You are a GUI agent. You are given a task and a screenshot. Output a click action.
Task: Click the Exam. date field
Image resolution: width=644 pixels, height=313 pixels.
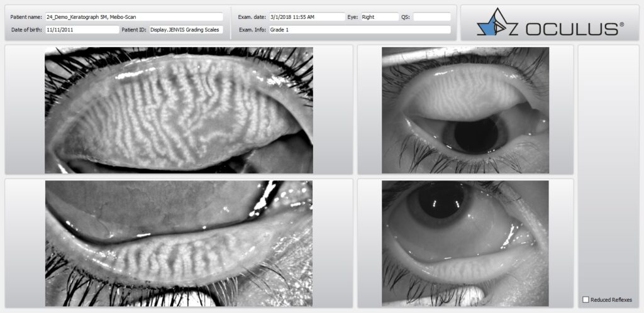(306, 17)
